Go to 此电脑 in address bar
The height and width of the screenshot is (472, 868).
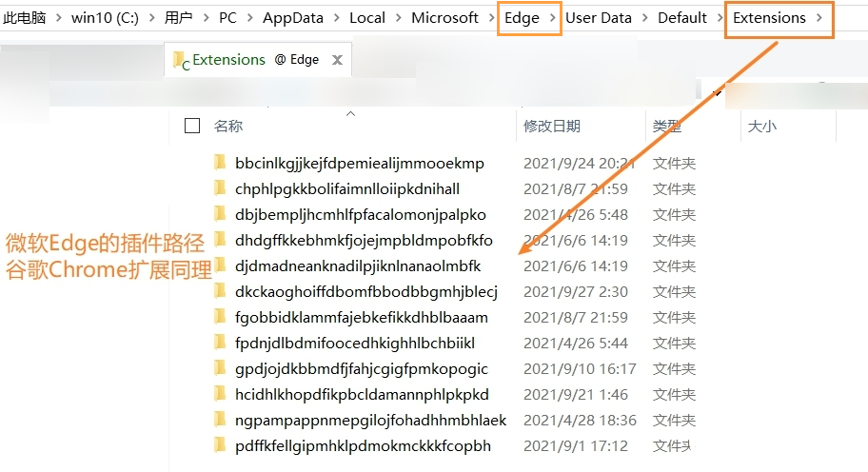[x=25, y=18]
